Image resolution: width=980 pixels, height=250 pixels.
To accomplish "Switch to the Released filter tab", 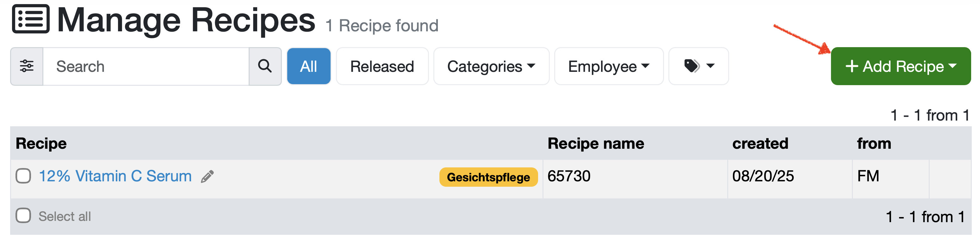I will (382, 66).
